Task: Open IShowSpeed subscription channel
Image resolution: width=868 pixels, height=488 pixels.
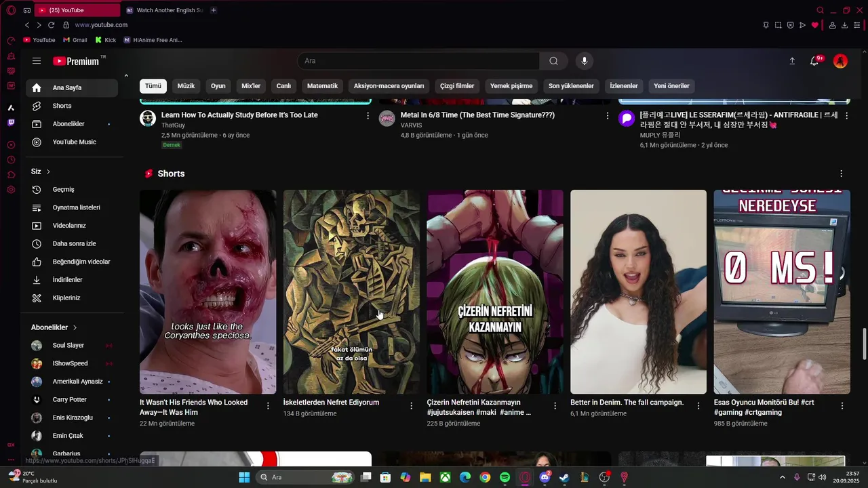Action: 72,363
